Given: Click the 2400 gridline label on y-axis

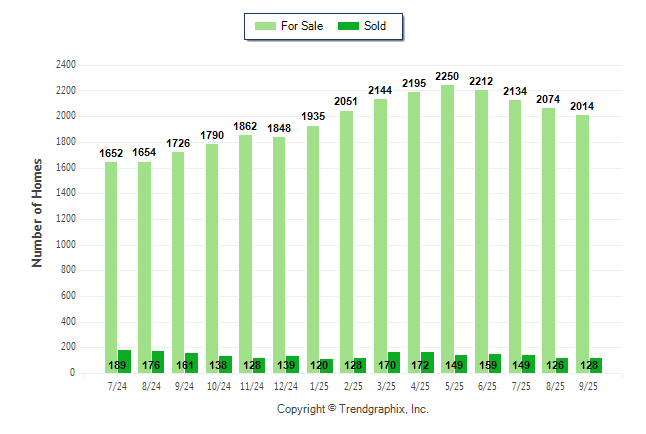Looking at the screenshot, I should [x=65, y=65].
